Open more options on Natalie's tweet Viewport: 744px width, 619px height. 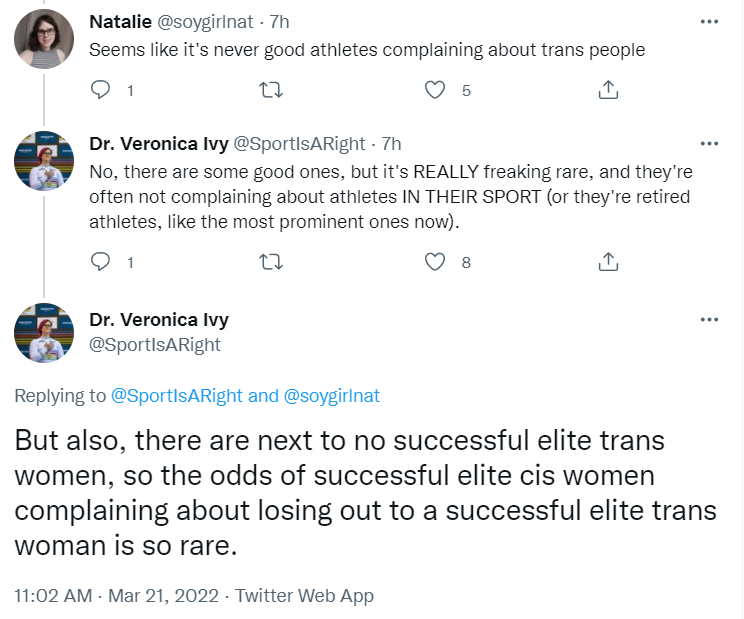(x=709, y=22)
